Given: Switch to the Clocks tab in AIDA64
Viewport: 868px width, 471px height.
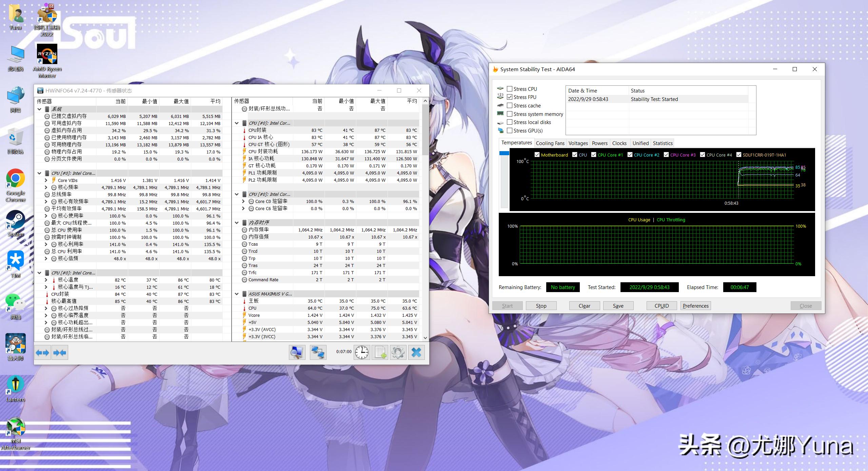Looking at the screenshot, I should coord(619,143).
